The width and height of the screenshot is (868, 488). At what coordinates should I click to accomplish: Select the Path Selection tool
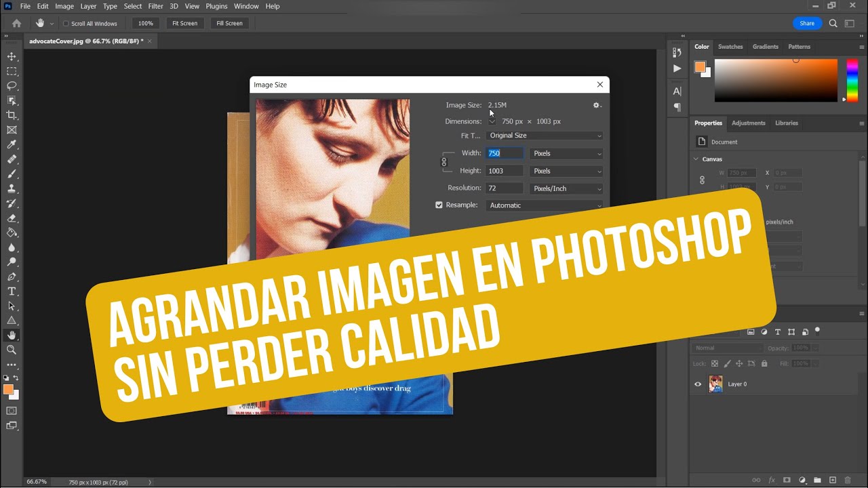pos(12,306)
